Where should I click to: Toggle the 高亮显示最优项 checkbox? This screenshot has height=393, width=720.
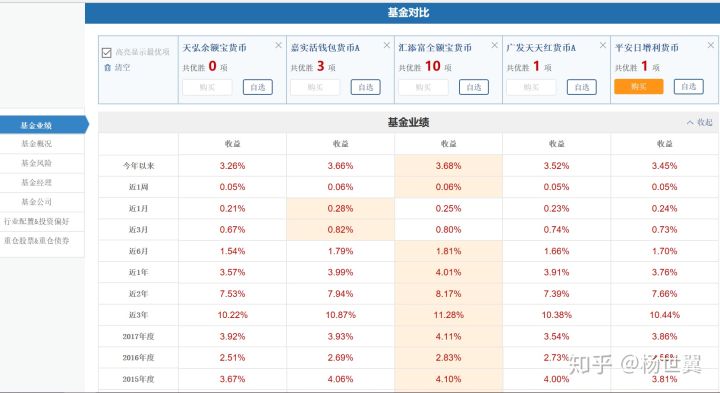107,53
